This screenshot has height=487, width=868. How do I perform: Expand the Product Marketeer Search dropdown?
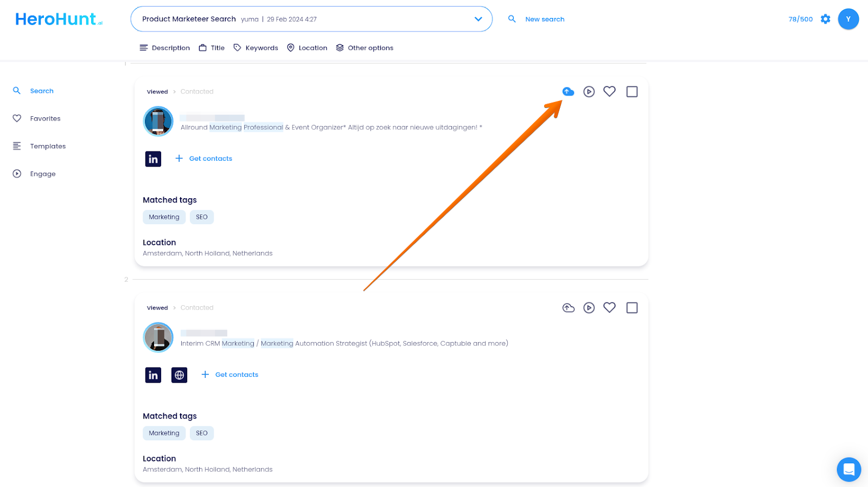[x=478, y=19]
